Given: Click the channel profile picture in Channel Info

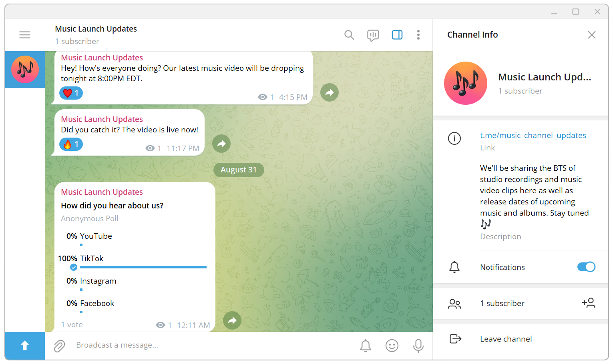Looking at the screenshot, I should (466, 83).
